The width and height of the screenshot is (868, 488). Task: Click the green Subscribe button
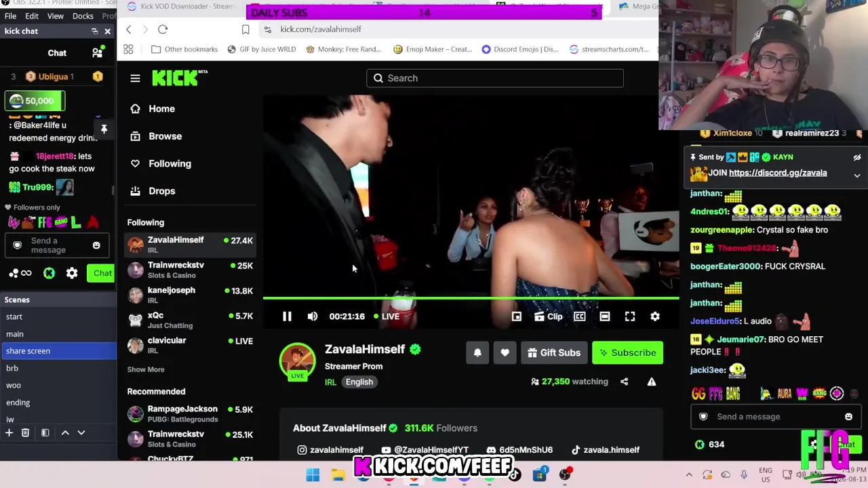pyautogui.click(x=627, y=352)
